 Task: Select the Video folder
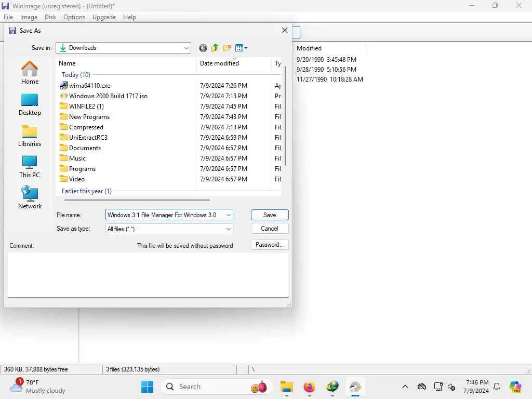[x=72, y=179]
